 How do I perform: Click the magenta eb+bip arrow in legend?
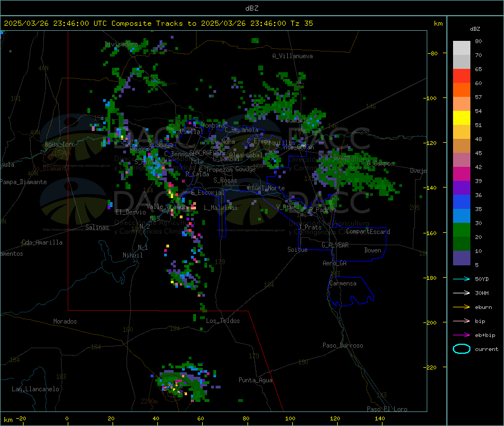461,335
